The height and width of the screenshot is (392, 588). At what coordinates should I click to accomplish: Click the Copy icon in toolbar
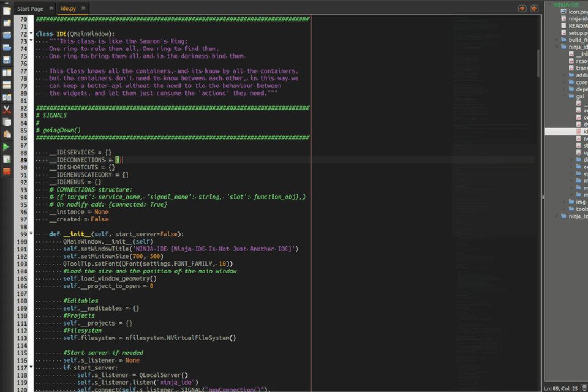pyautogui.click(x=7, y=122)
